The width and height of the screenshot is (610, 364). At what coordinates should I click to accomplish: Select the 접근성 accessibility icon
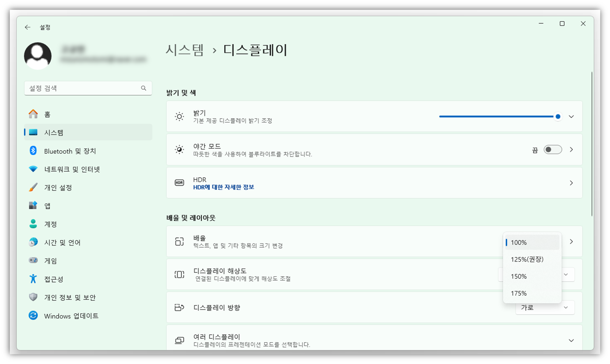33,279
